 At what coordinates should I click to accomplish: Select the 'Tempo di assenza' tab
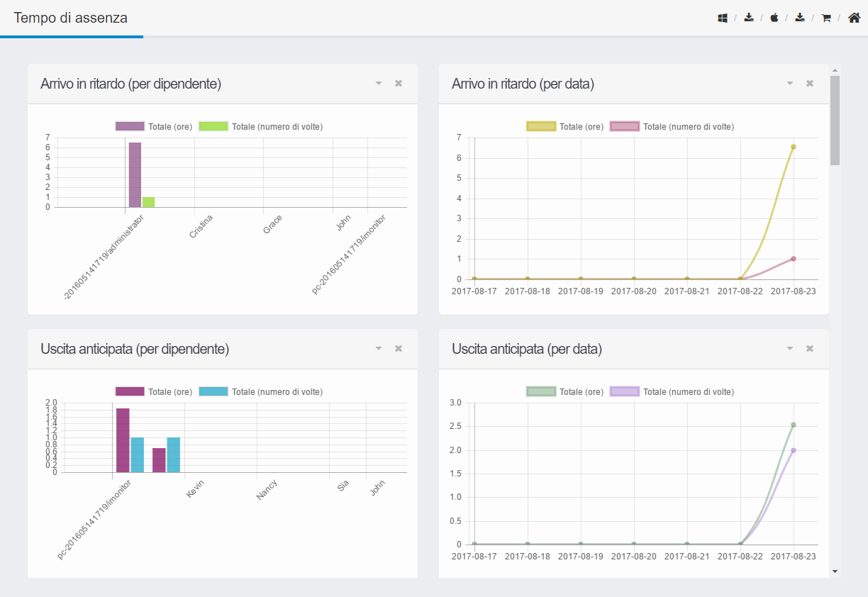(71, 18)
